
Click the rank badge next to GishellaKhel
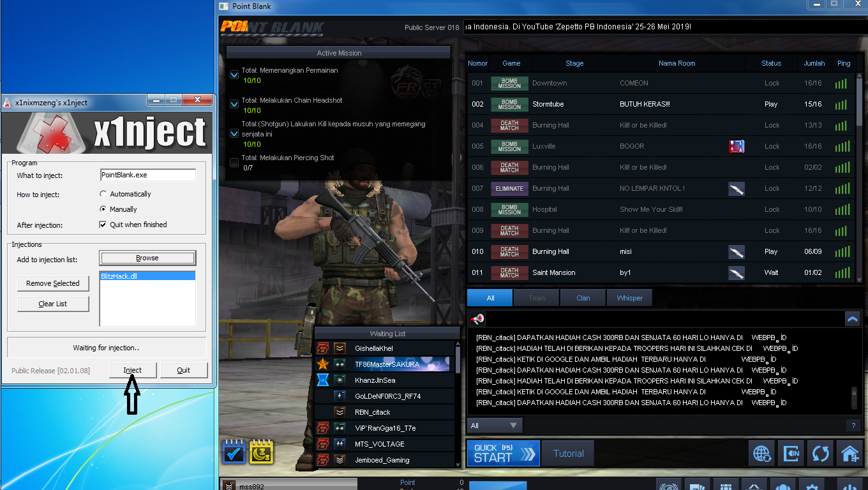(x=340, y=348)
